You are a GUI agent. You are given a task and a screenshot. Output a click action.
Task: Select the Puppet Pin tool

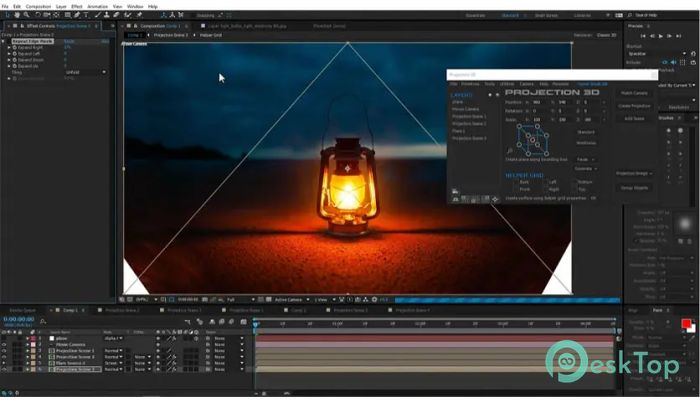(x=139, y=15)
